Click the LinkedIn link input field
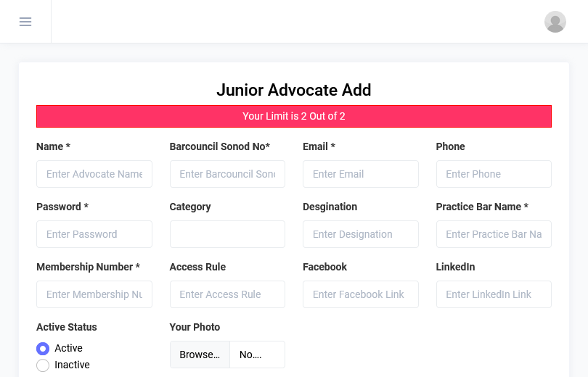Screen dimensions: 588x377 (494, 294)
